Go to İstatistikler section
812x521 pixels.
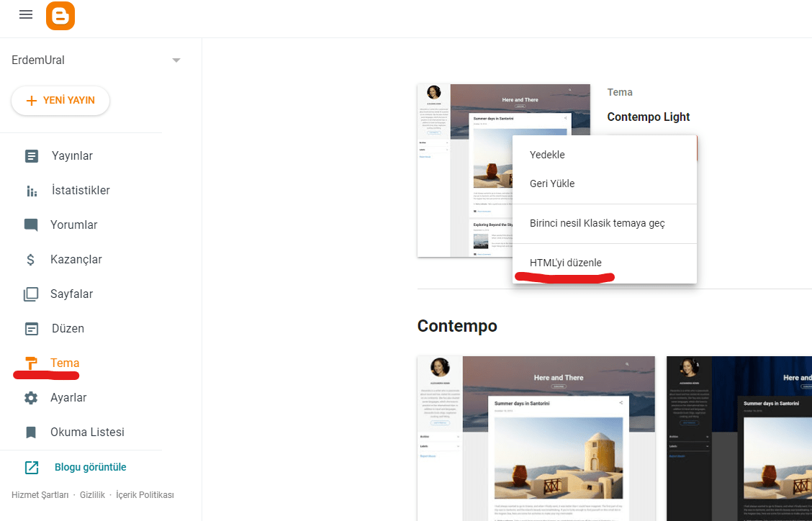(81, 191)
